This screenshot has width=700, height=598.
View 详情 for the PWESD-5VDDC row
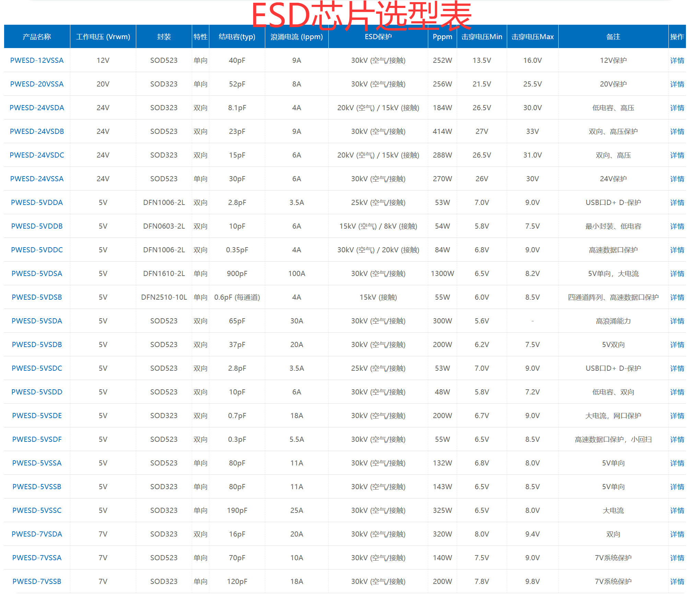677,250
